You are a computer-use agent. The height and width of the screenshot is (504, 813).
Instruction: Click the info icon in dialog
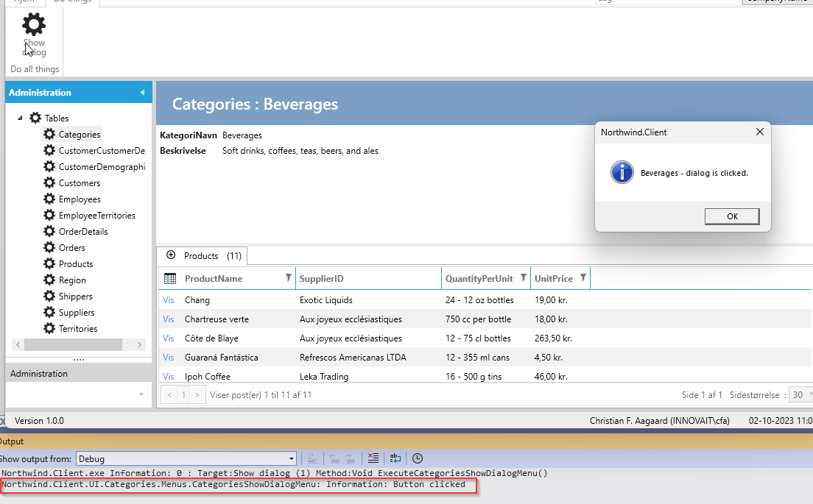622,172
